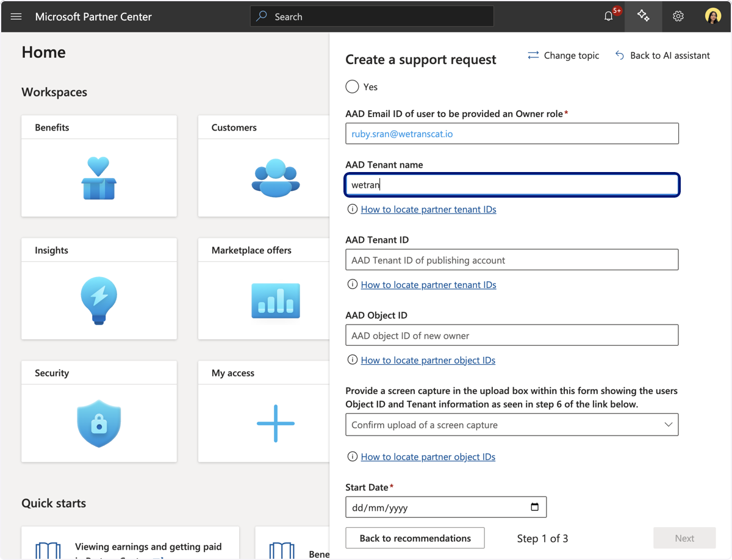Open the Insights workspace card title

pyautogui.click(x=51, y=250)
